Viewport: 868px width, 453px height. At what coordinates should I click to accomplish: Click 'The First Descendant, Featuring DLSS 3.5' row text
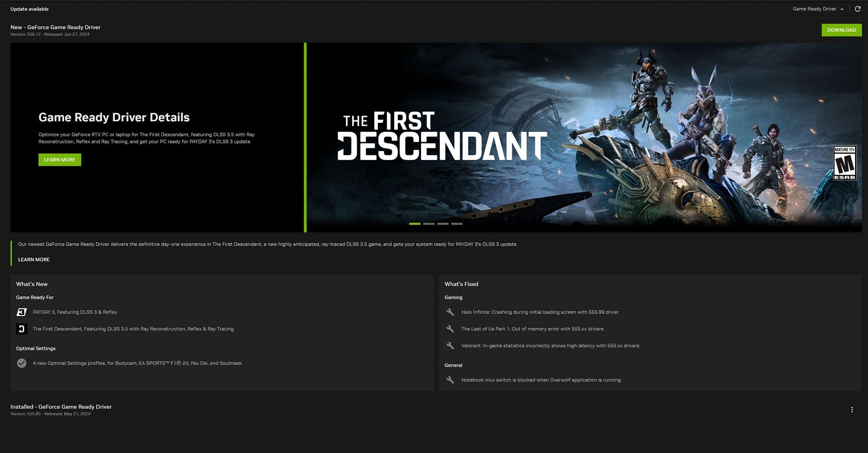pos(133,329)
